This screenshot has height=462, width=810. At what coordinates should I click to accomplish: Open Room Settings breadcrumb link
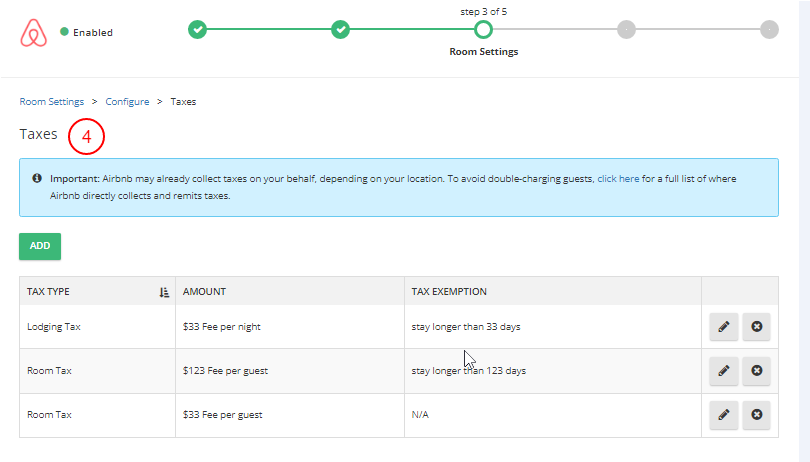51,102
